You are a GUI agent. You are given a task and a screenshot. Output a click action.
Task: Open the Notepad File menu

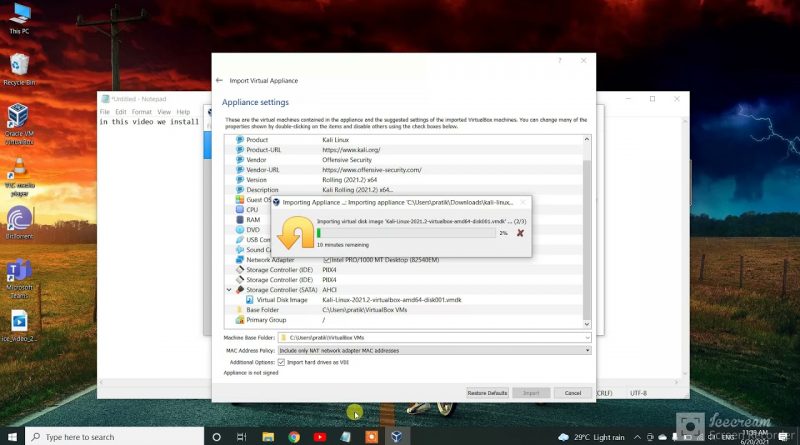(x=105, y=112)
